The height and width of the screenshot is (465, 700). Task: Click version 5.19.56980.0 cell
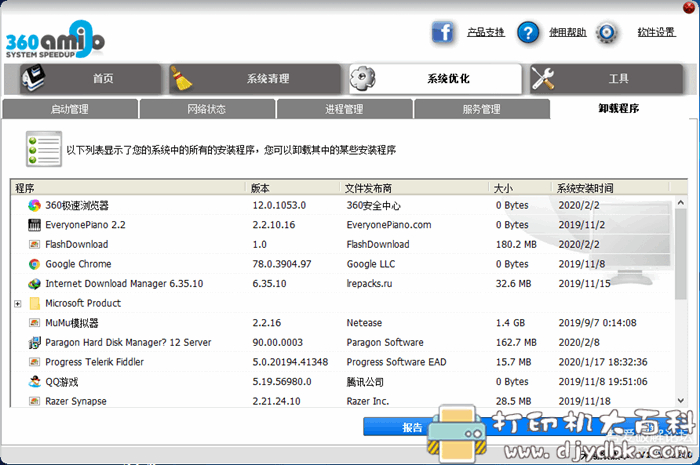click(x=282, y=382)
